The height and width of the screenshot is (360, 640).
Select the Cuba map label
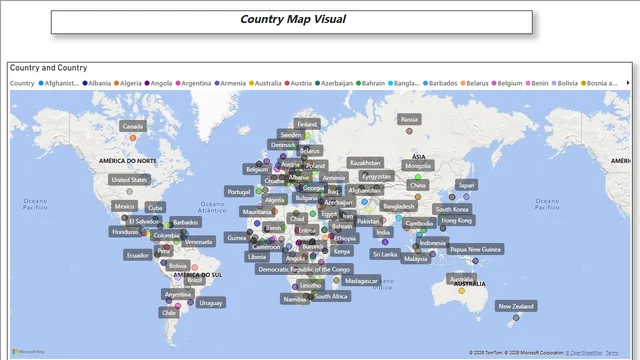[155, 207]
